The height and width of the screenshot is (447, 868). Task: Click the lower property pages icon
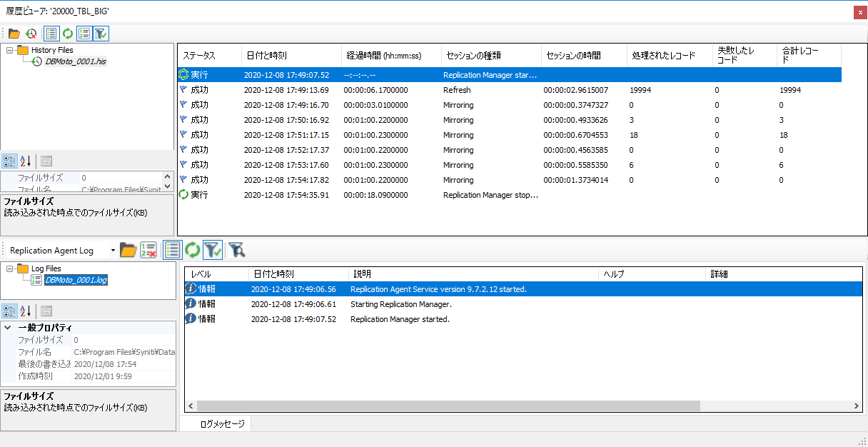(46, 311)
